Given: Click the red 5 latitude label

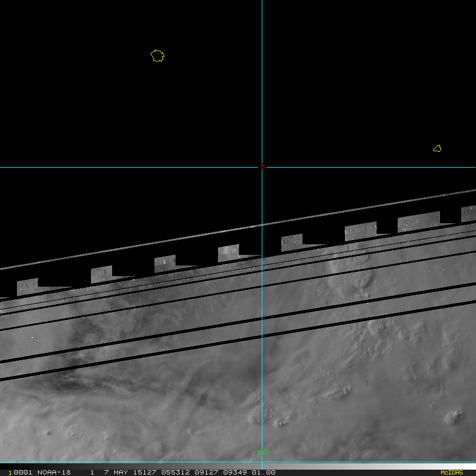Looking at the screenshot, I should tap(262, 167).
